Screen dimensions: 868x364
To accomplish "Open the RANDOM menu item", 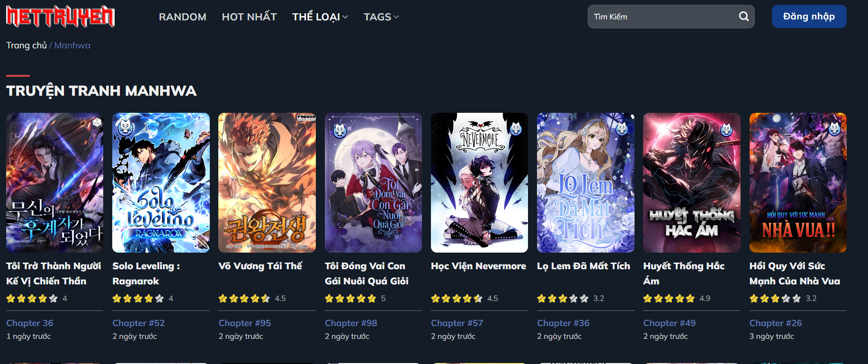I will tap(182, 17).
